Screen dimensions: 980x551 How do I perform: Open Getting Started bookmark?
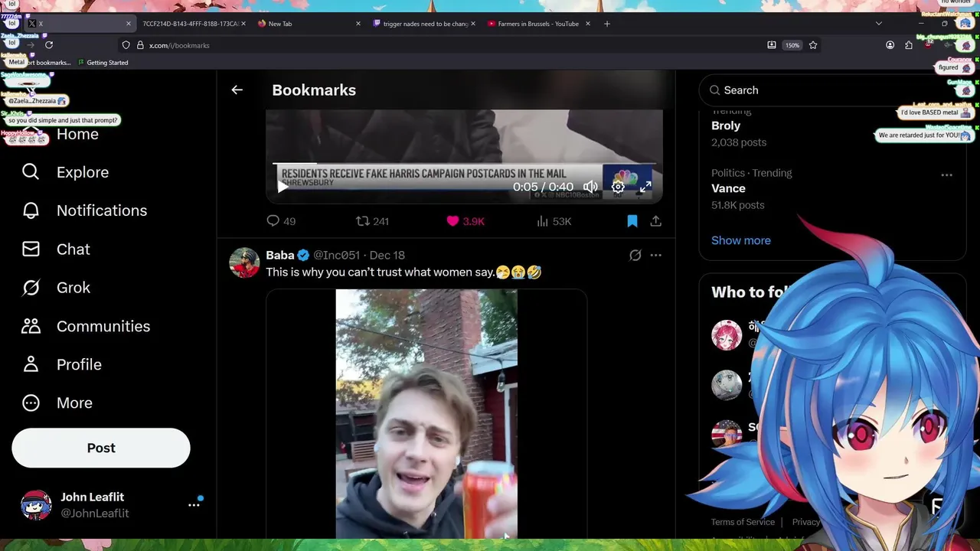click(102, 63)
